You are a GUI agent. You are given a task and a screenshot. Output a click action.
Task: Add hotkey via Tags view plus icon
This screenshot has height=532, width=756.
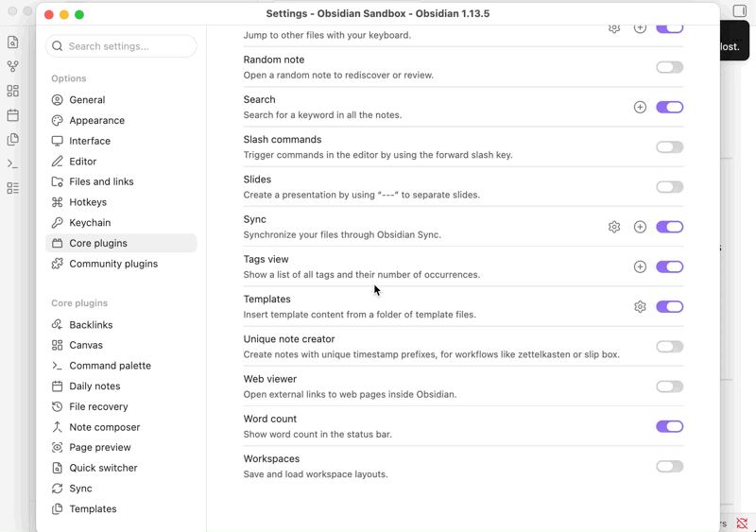(640, 266)
